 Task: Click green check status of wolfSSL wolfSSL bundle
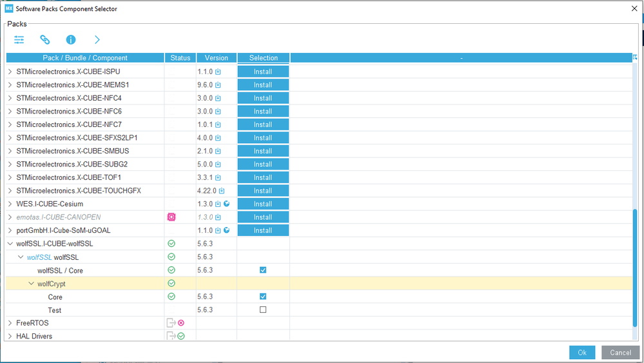point(171,257)
